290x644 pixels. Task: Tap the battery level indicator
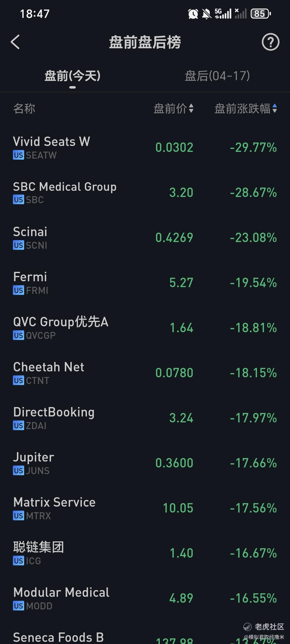click(x=260, y=14)
